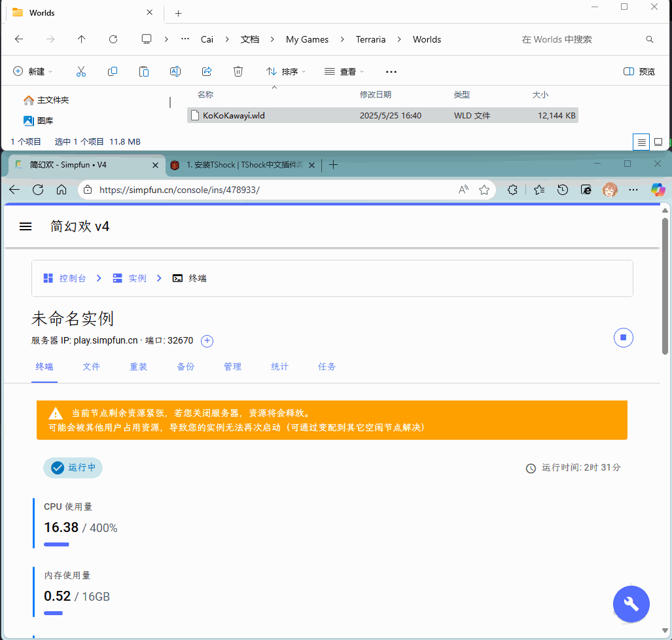The image size is (672, 640).
Task: Open the New (新建) dropdown
Action: point(33,71)
